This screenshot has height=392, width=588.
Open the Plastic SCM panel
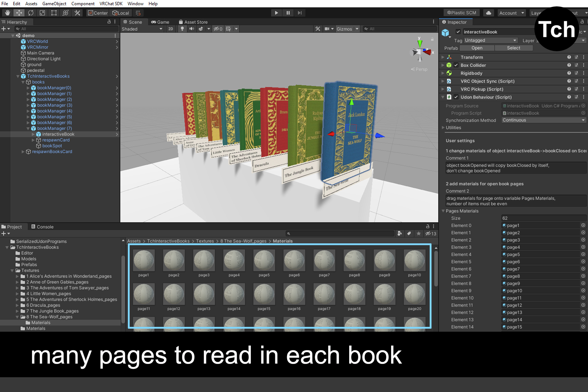[x=461, y=13]
